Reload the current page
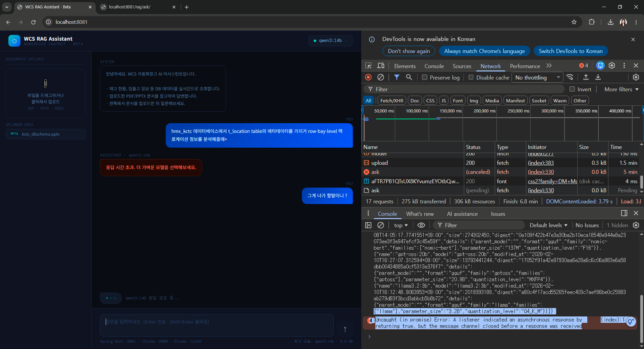644x349 pixels. 33,22
